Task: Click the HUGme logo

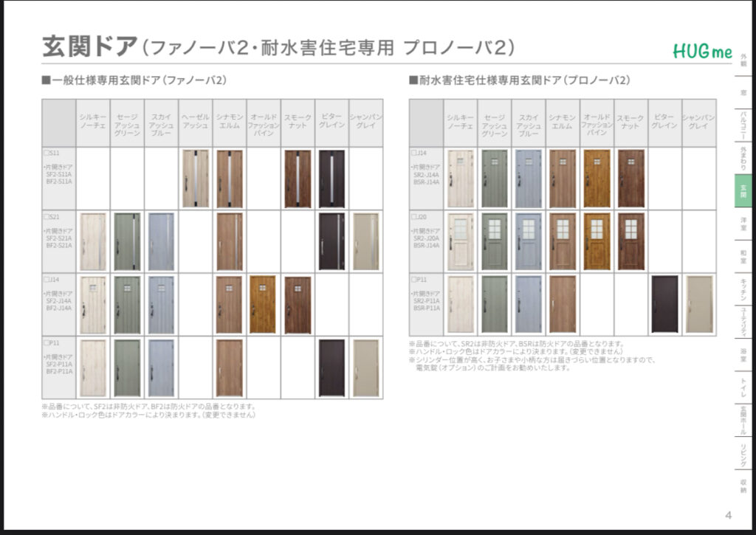Action: 702,51
